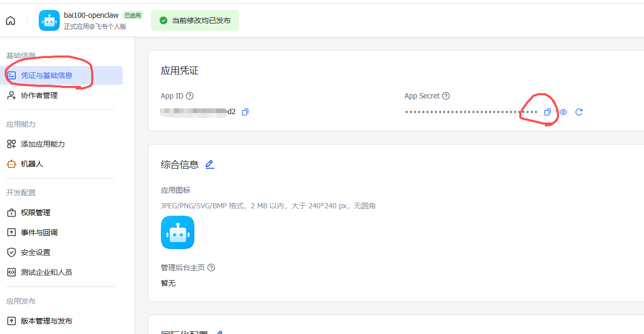Viewport: 644px width, 334px height.
Task: Reveal App Secret with eye icon
Action: pos(563,112)
